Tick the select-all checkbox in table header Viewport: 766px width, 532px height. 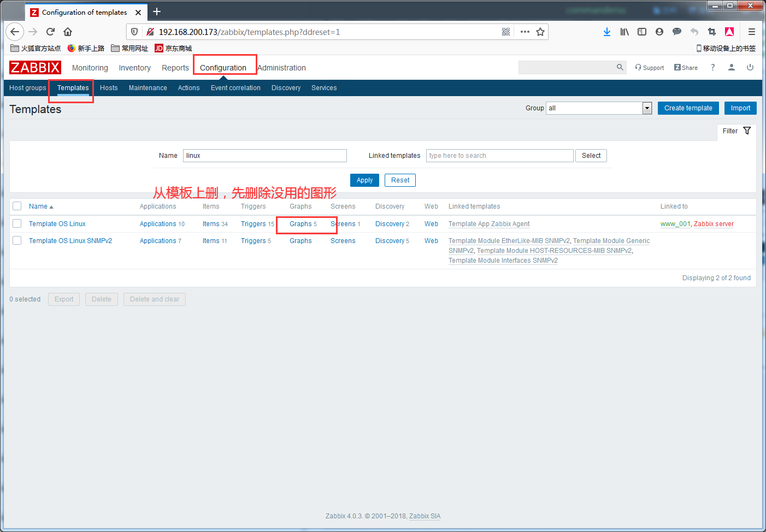point(17,206)
